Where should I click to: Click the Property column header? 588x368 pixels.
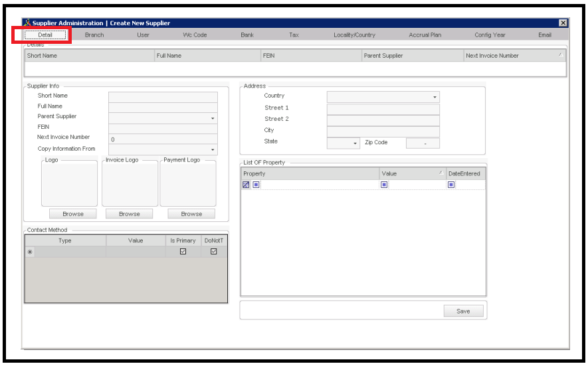[x=310, y=173]
